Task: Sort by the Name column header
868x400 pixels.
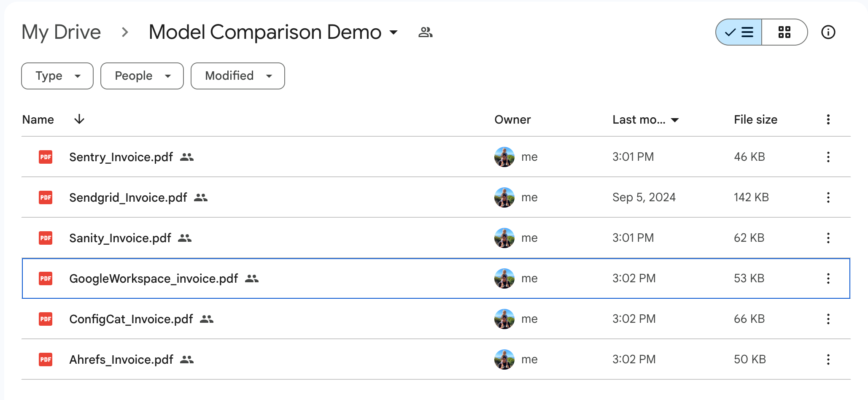Action: 38,119
